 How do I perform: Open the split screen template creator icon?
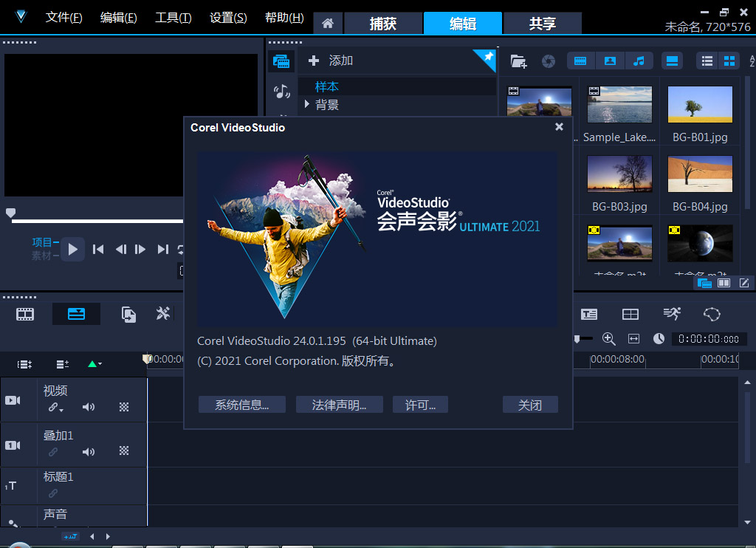630,315
